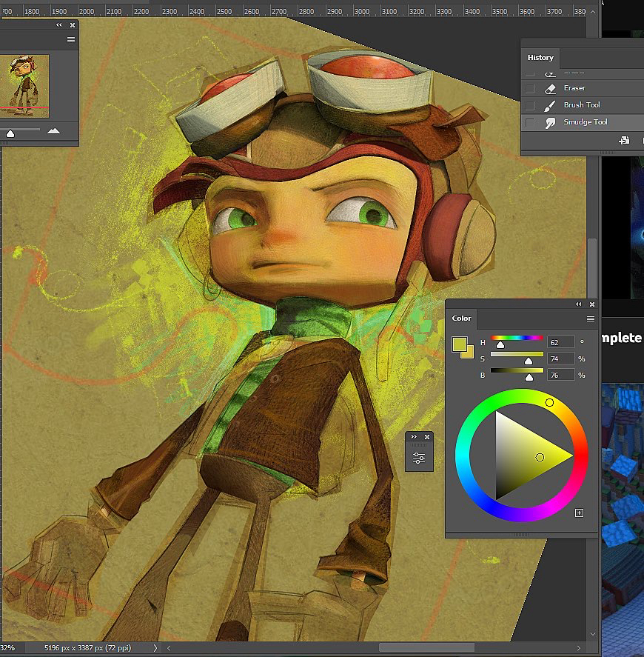The height and width of the screenshot is (657, 644).
Task: Click the Hue value input field
Action: [x=561, y=342]
